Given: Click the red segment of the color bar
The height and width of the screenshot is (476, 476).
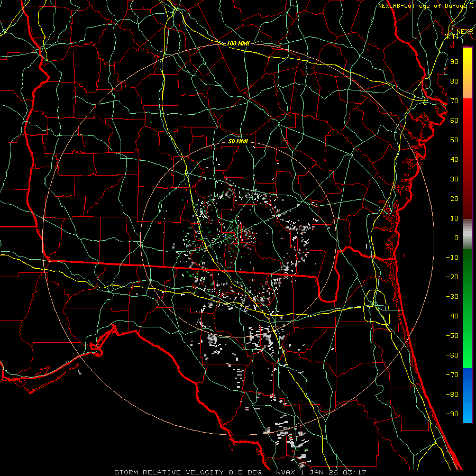Looking at the screenshot, I should pyautogui.click(x=467, y=159).
